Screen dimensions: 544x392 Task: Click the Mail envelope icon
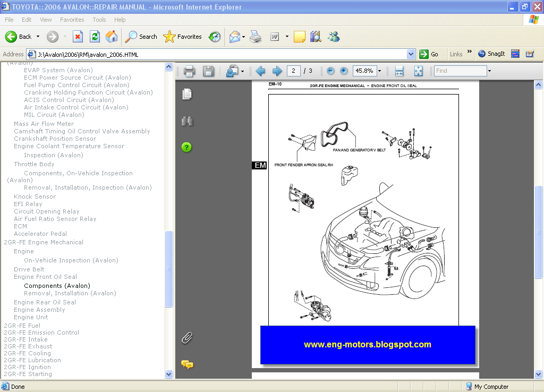click(234, 37)
